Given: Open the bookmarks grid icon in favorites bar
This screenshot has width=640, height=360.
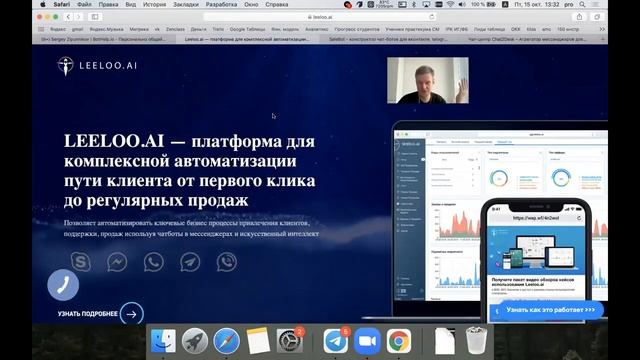Looking at the screenshot, I should tap(41, 29).
